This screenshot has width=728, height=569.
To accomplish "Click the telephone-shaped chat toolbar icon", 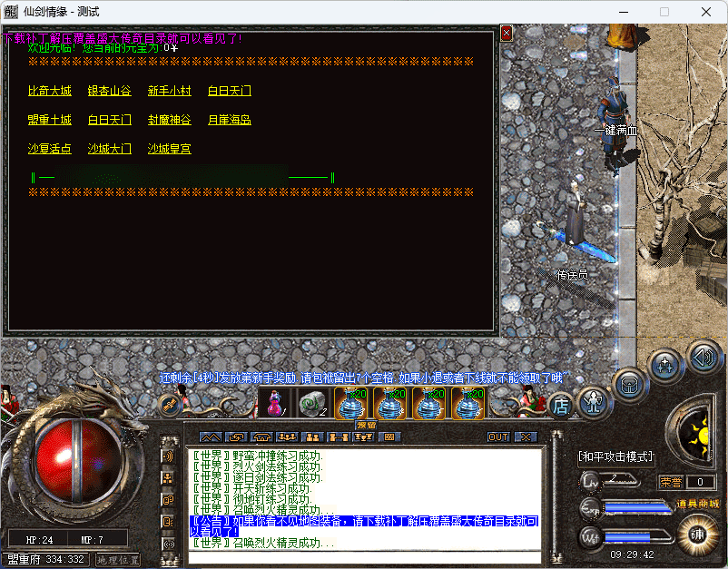I will [261, 437].
